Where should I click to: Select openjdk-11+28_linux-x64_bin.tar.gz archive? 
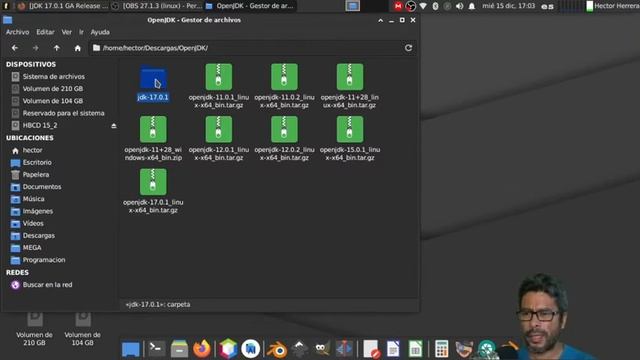(350, 86)
